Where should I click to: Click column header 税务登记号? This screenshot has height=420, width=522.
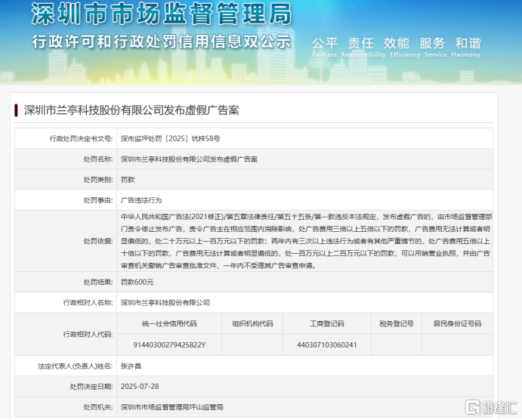pyautogui.click(x=397, y=323)
